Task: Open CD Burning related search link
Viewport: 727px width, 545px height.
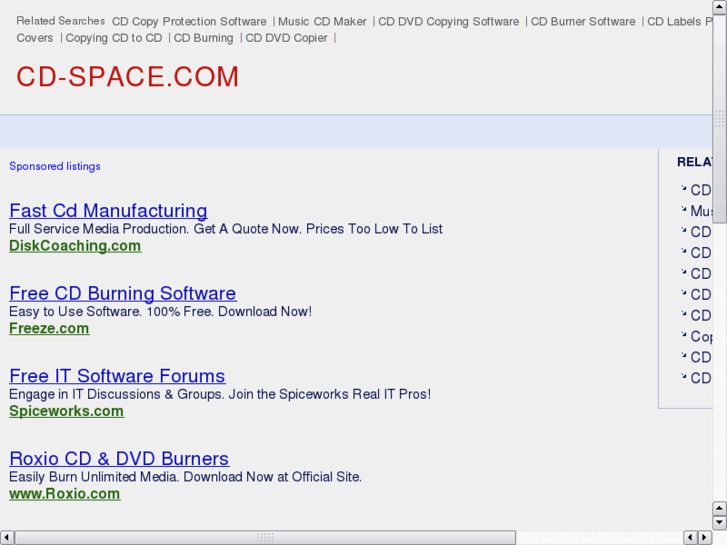Action: (x=204, y=38)
